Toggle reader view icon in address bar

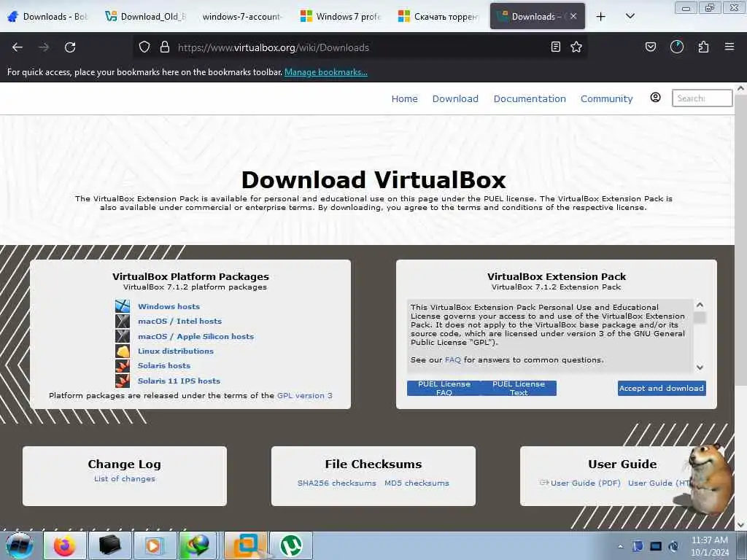coord(555,47)
